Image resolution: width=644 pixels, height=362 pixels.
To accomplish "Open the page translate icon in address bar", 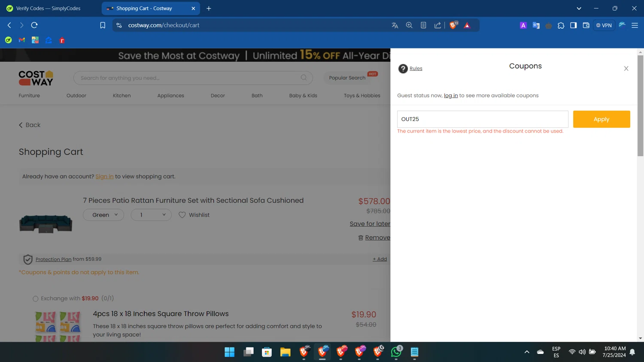I will 395,25.
